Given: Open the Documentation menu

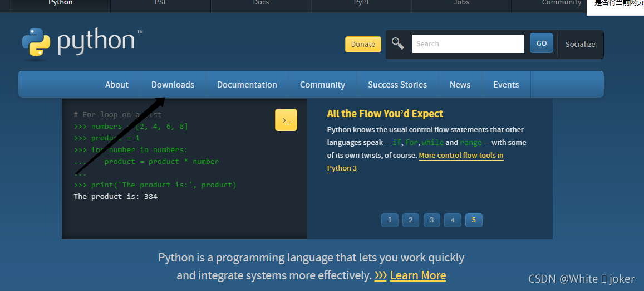Looking at the screenshot, I should tap(247, 84).
